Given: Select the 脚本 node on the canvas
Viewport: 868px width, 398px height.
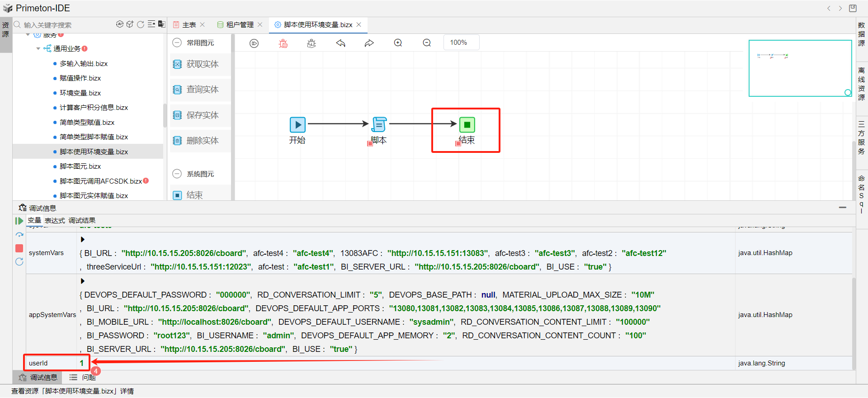Looking at the screenshot, I should click(x=379, y=125).
